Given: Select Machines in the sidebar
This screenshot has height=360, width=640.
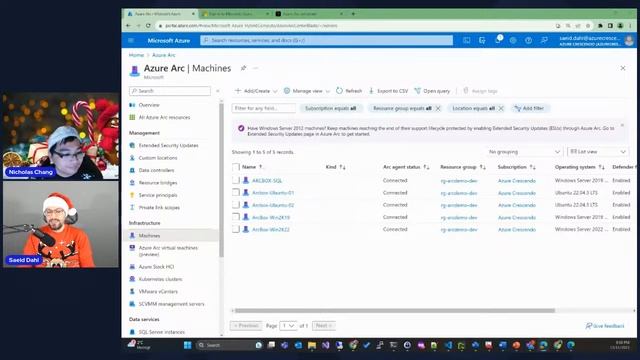Looking at the screenshot, I should (149, 236).
